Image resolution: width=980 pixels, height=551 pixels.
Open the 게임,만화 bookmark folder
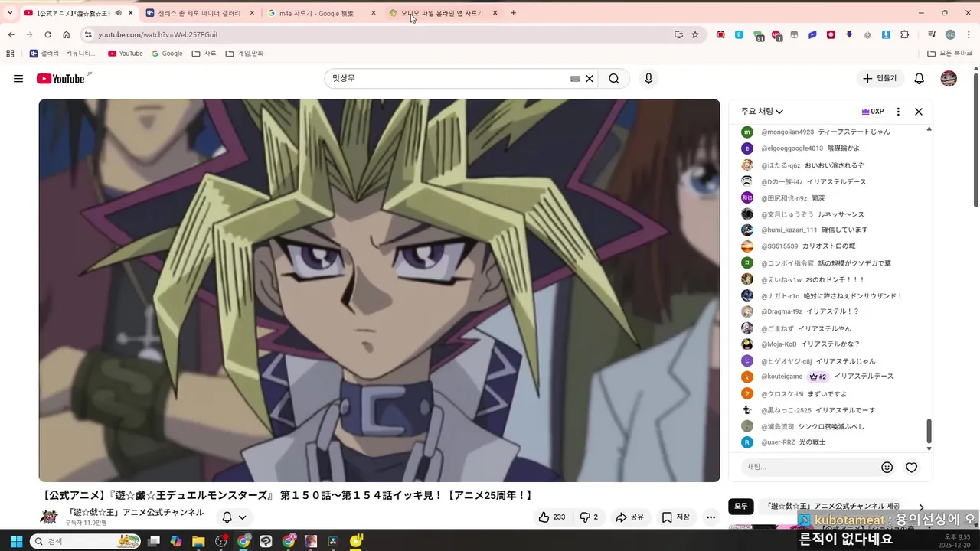pyautogui.click(x=244, y=54)
